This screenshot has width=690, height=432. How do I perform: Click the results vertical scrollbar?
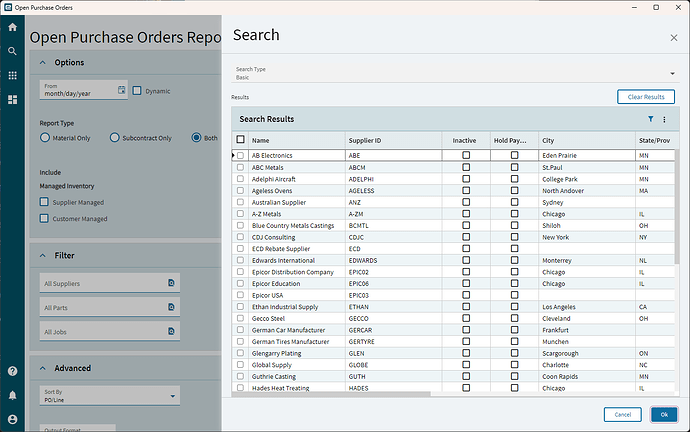point(677,207)
